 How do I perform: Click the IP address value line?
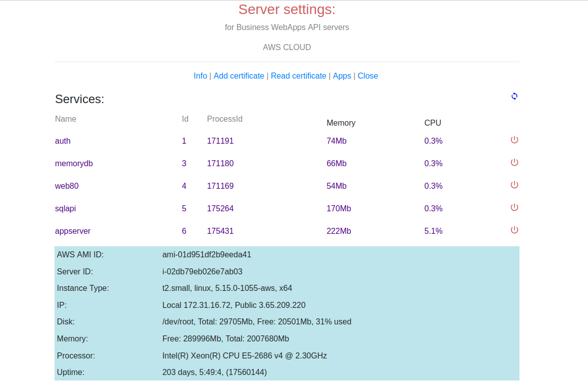coord(233,305)
